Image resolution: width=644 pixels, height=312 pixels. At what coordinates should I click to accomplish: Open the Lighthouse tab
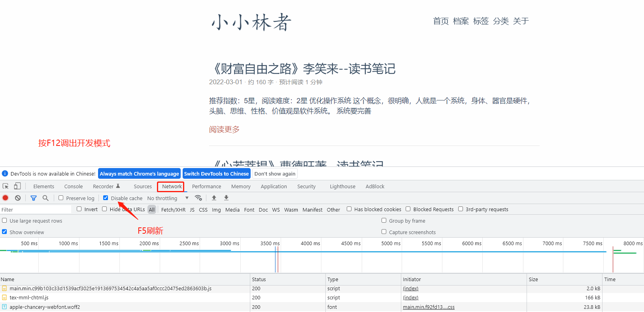click(x=343, y=186)
